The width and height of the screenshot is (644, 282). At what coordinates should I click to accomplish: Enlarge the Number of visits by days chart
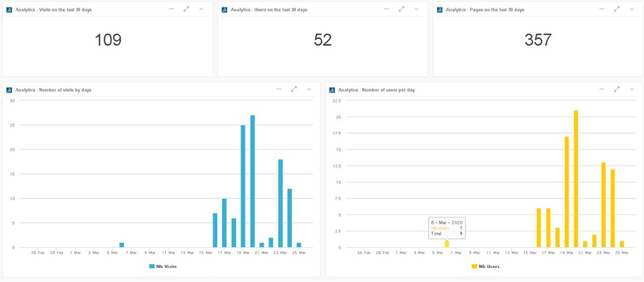tap(294, 89)
